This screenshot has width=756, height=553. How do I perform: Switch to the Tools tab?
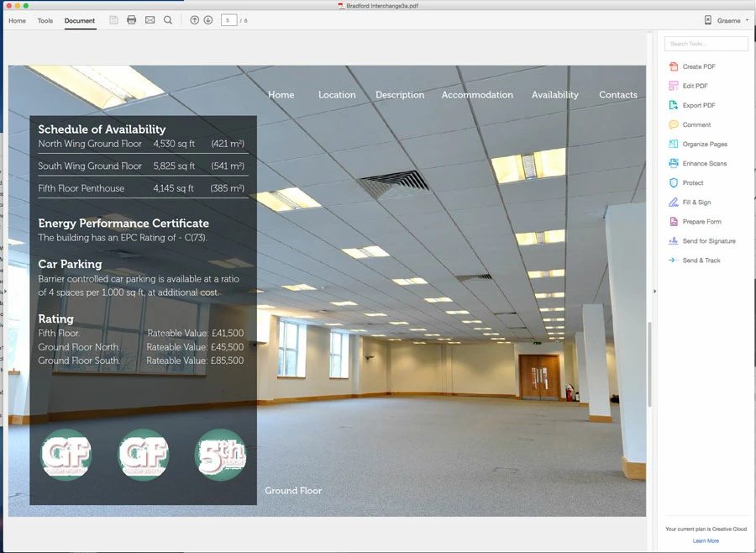(x=45, y=21)
